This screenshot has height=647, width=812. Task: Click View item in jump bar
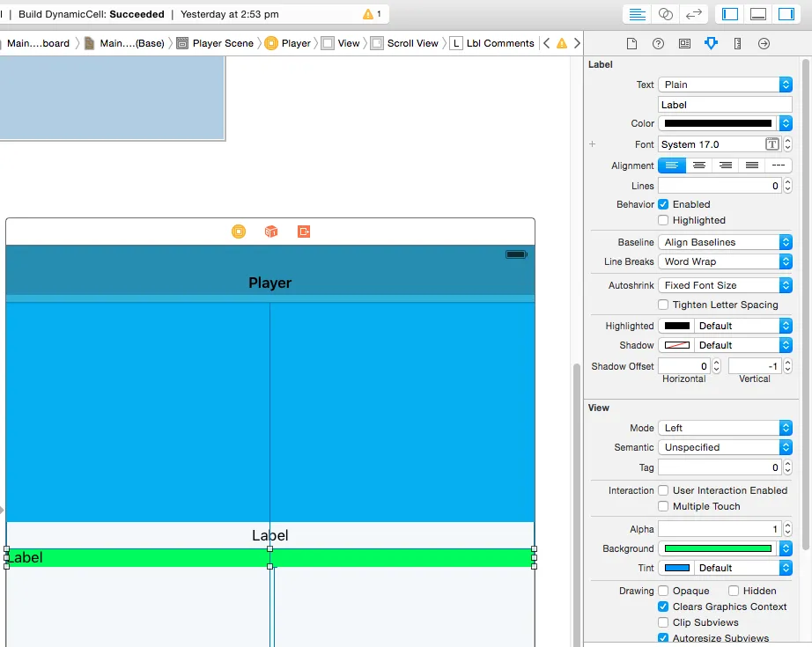(341, 43)
